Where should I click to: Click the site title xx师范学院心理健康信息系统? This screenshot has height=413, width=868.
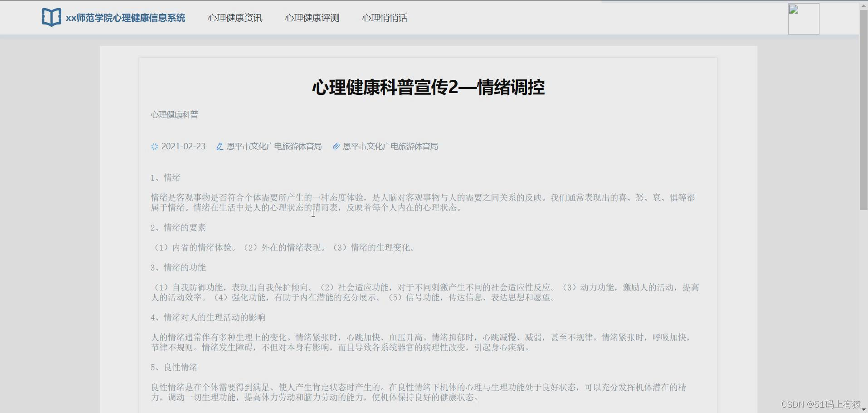pos(125,18)
